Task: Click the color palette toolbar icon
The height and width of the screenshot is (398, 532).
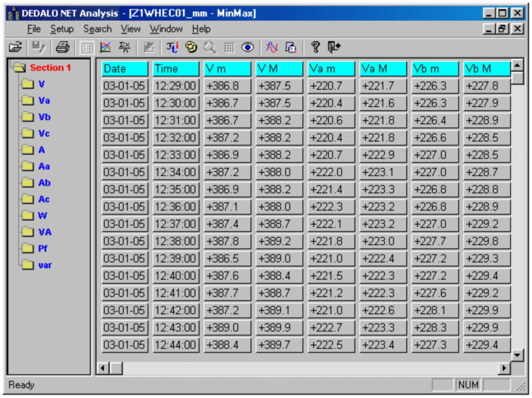Action: tap(191, 47)
